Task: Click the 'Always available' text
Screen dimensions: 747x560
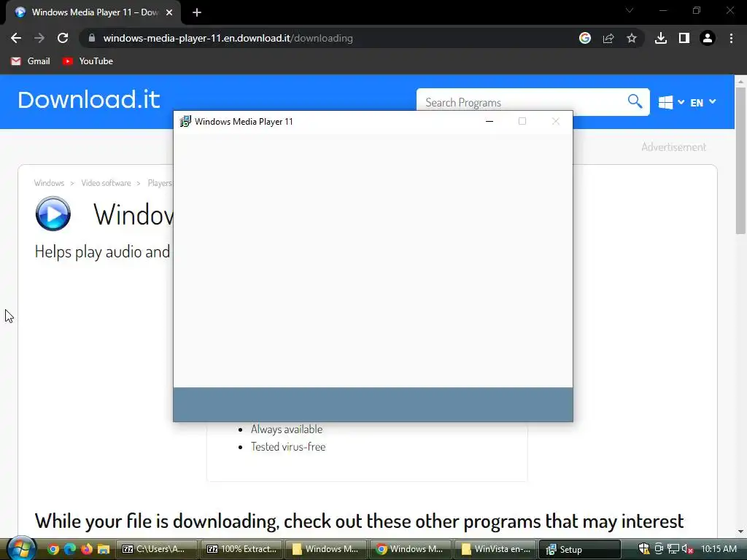Action: (287, 429)
